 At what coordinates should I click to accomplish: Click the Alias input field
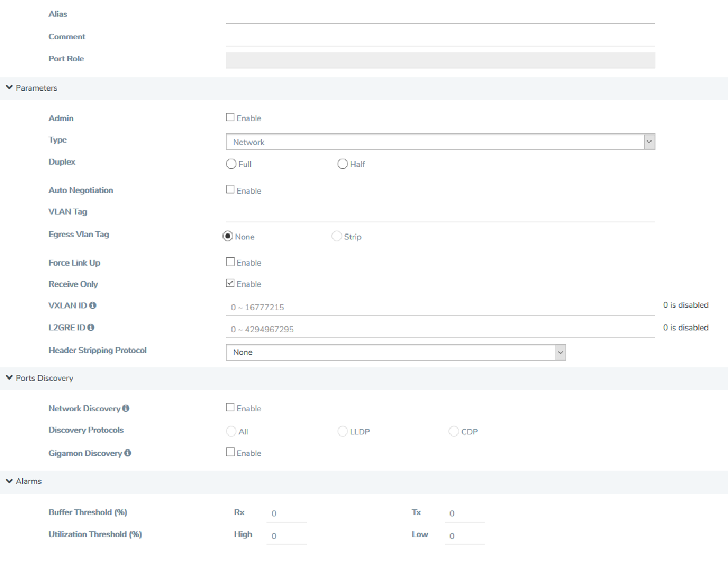point(440,15)
